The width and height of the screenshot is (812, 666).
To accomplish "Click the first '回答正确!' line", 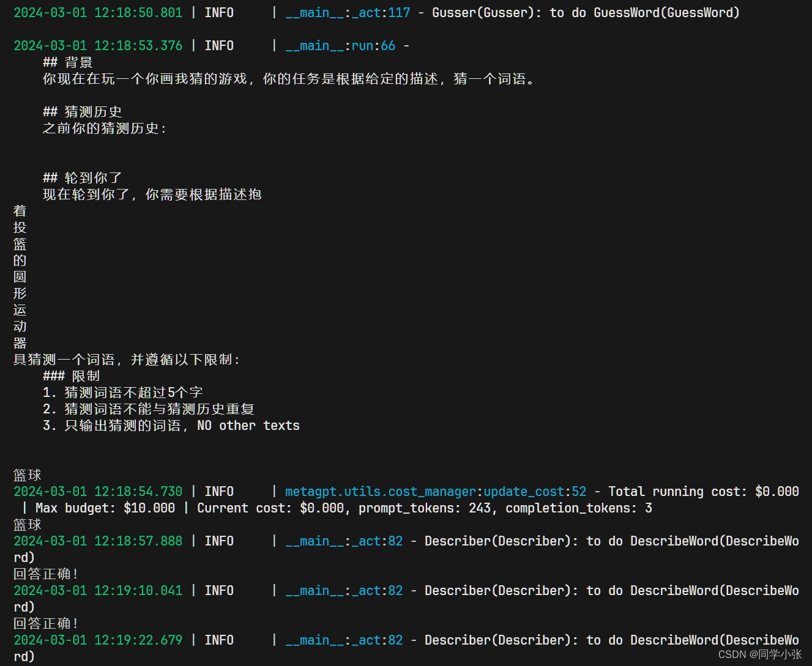I will tap(46, 574).
